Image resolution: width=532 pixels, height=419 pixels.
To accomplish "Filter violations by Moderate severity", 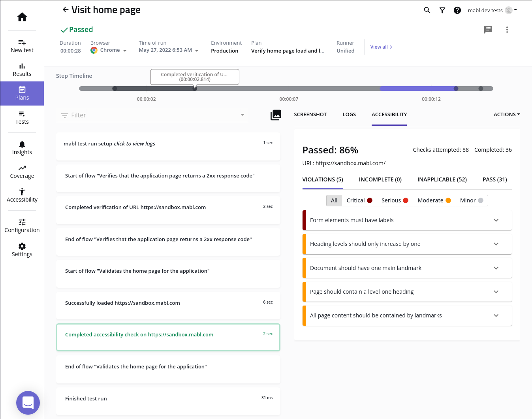I will (x=434, y=200).
